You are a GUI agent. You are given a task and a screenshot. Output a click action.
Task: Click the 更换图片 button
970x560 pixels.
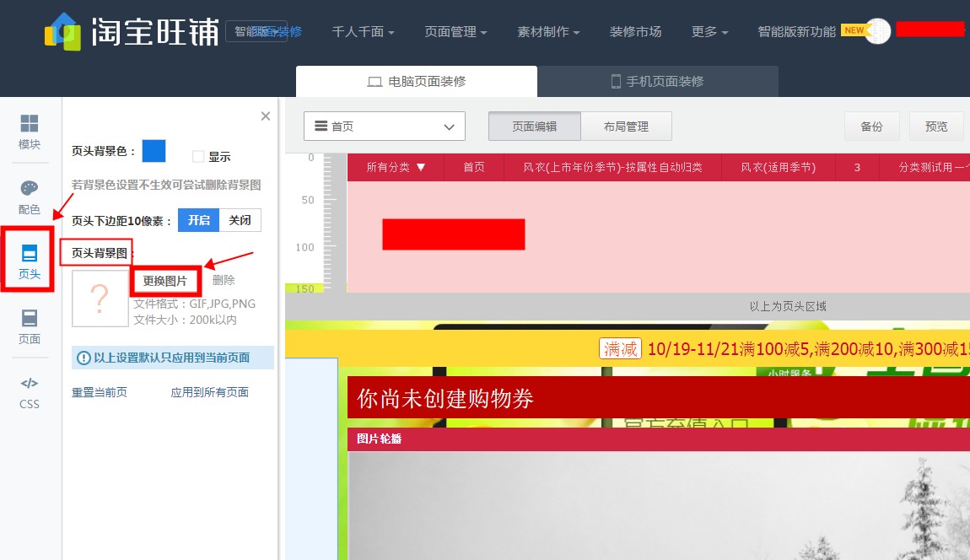(165, 280)
